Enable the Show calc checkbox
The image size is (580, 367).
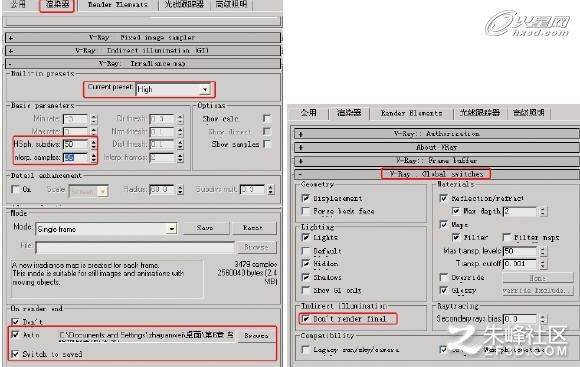point(267,119)
